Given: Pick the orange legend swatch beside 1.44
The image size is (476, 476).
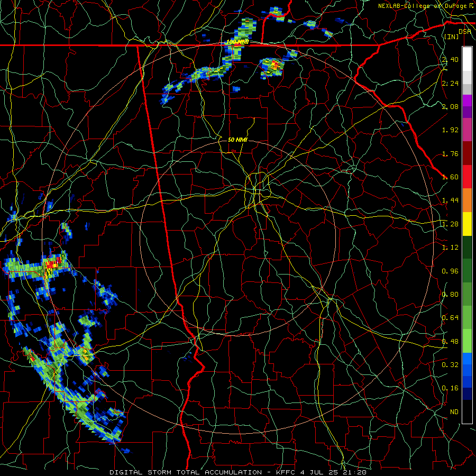Looking at the screenshot, I should [x=467, y=200].
